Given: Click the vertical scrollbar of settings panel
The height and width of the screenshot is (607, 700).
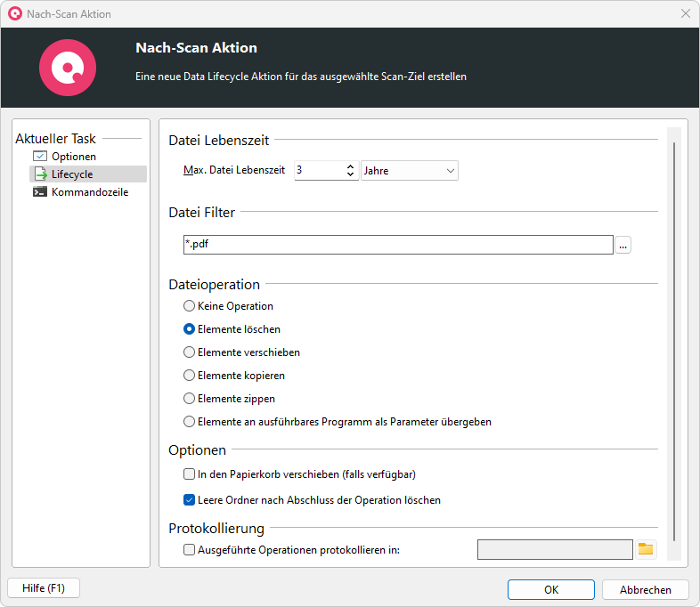Looking at the screenshot, I should pyautogui.click(x=674, y=344).
